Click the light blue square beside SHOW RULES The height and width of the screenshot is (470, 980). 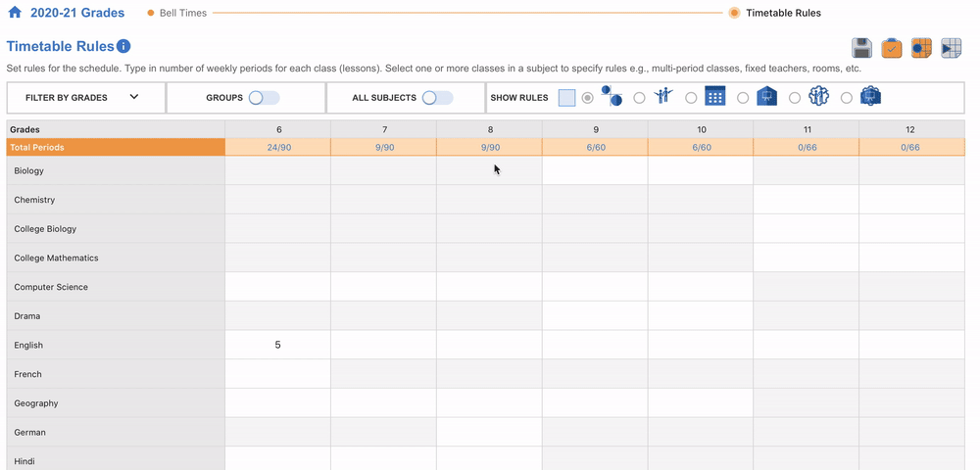566,98
